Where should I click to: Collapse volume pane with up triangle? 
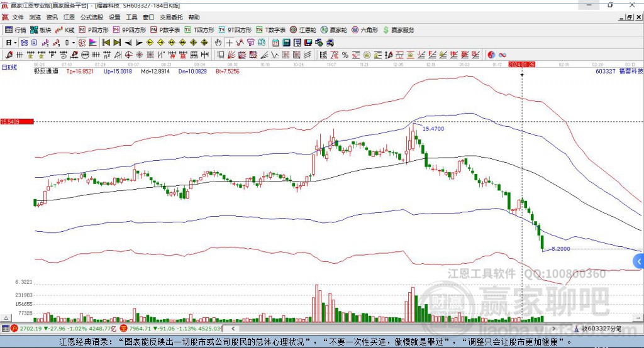[x=6, y=318]
